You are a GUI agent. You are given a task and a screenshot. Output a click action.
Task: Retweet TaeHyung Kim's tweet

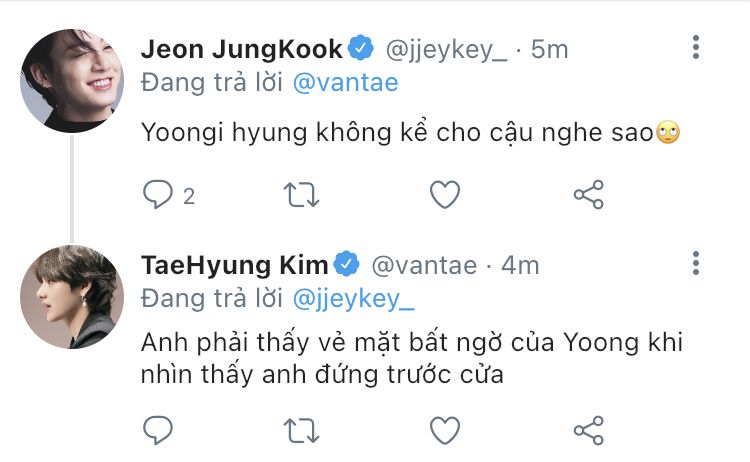click(301, 430)
